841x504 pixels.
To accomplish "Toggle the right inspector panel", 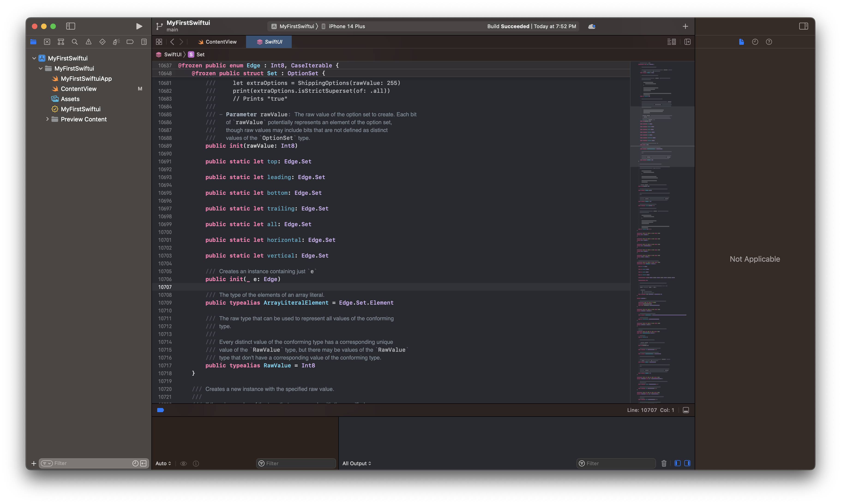I will [x=803, y=26].
